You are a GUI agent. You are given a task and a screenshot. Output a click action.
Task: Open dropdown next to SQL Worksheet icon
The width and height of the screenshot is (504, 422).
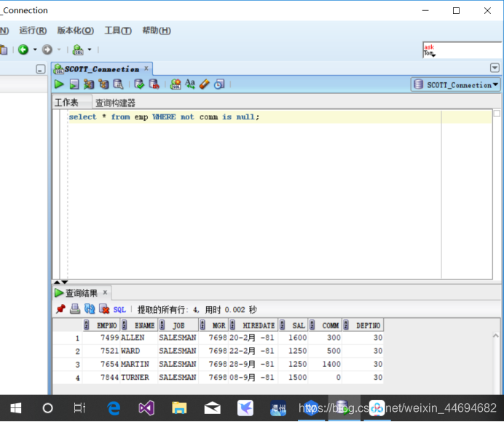point(90,49)
